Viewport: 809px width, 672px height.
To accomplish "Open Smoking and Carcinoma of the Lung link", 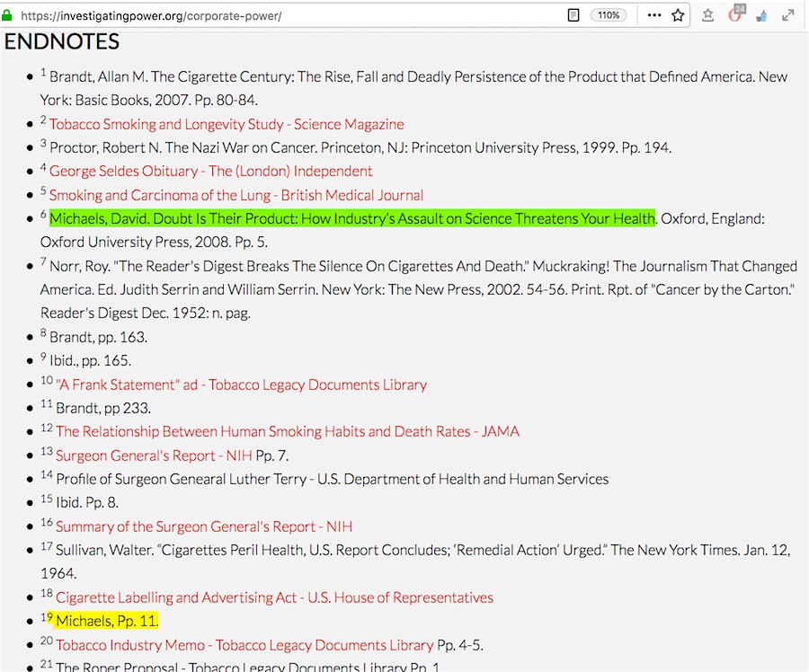I will tap(236, 195).
